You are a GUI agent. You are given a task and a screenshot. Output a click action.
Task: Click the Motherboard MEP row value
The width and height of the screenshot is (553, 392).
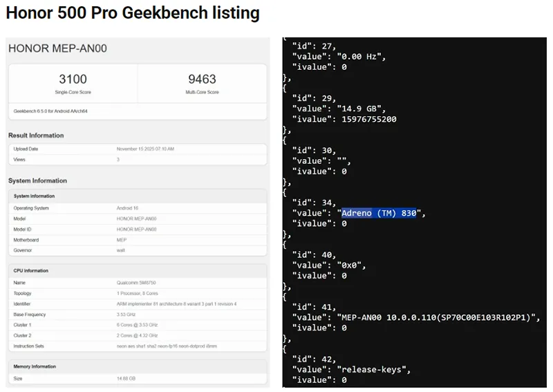click(x=121, y=239)
